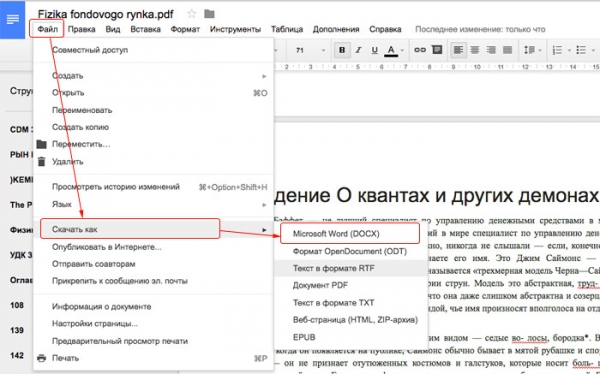
Task: Select Информация о документе
Action: [153, 307]
